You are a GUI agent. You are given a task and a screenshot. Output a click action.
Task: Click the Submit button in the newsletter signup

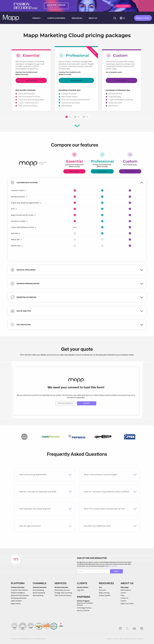pos(116,571)
